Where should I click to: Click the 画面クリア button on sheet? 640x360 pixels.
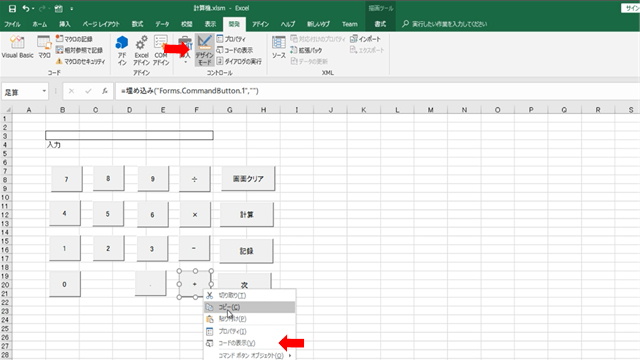(x=248, y=179)
